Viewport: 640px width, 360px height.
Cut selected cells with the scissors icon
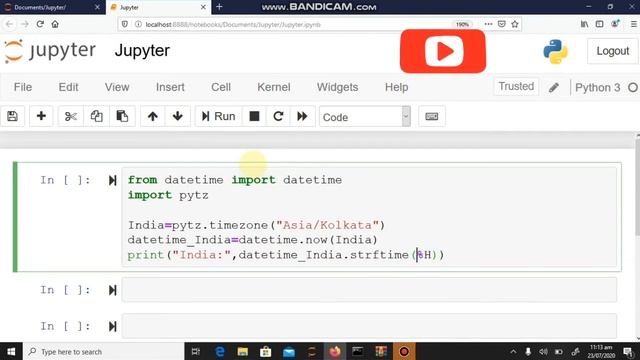(71, 116)
